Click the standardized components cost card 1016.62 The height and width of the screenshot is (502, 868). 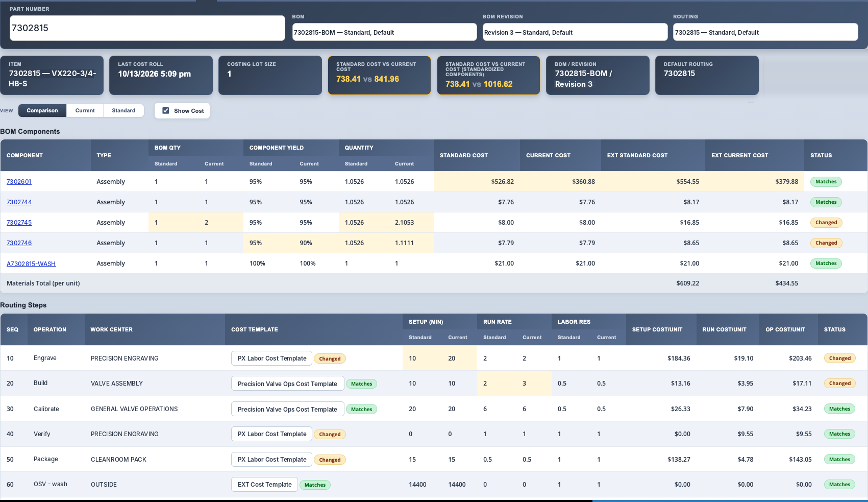click(x=488, y=76)
